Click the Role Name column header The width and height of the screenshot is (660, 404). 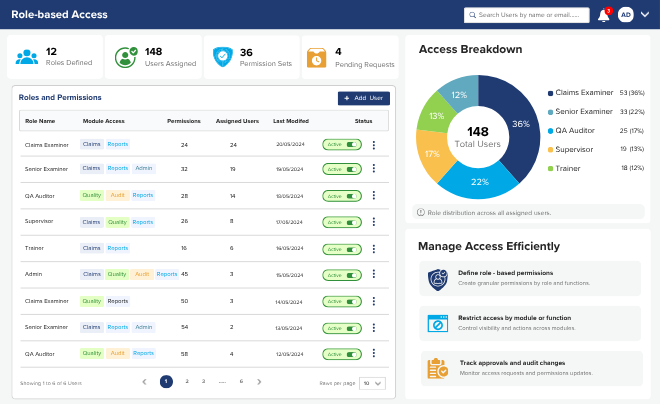tap(40, 121)
